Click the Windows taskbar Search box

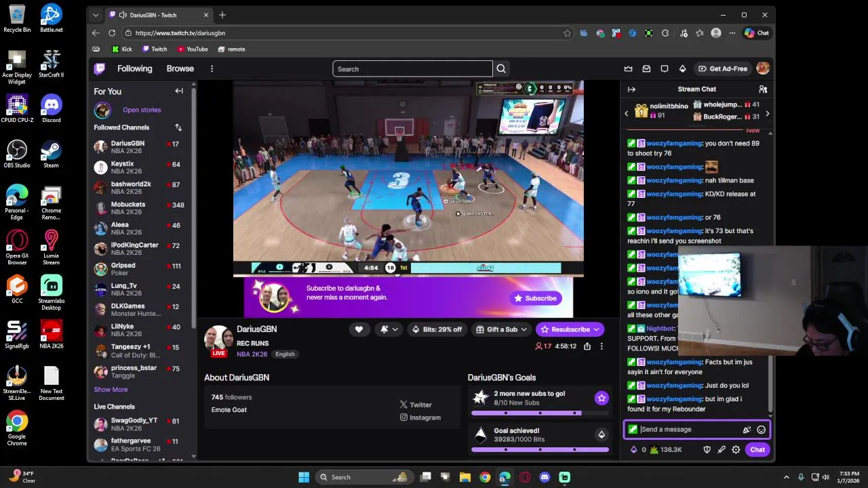(x=363, y=477)
